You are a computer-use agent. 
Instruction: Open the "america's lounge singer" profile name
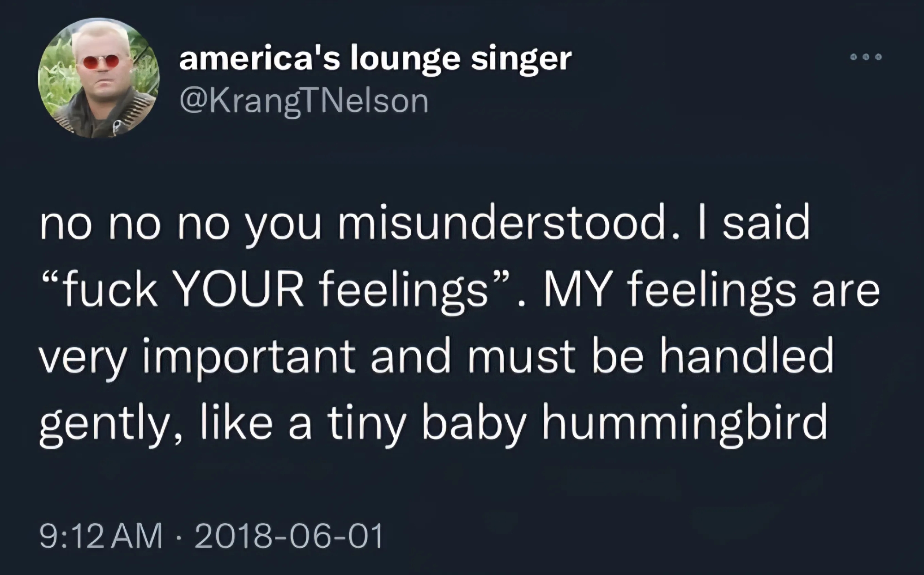[375, 59]
